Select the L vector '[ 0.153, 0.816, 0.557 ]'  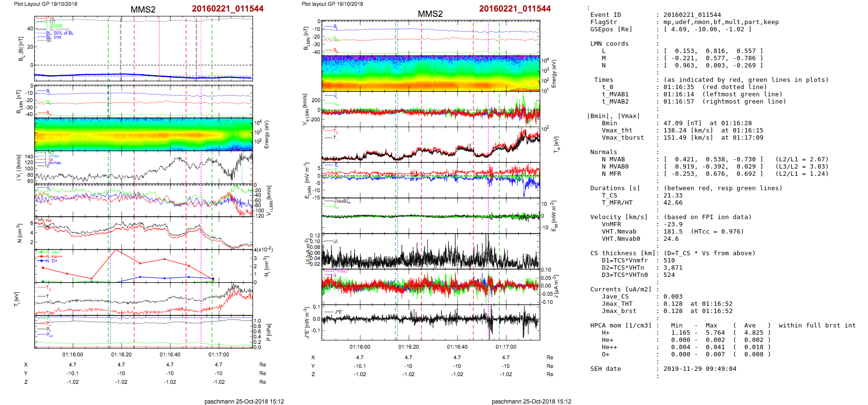pos(713,51)
